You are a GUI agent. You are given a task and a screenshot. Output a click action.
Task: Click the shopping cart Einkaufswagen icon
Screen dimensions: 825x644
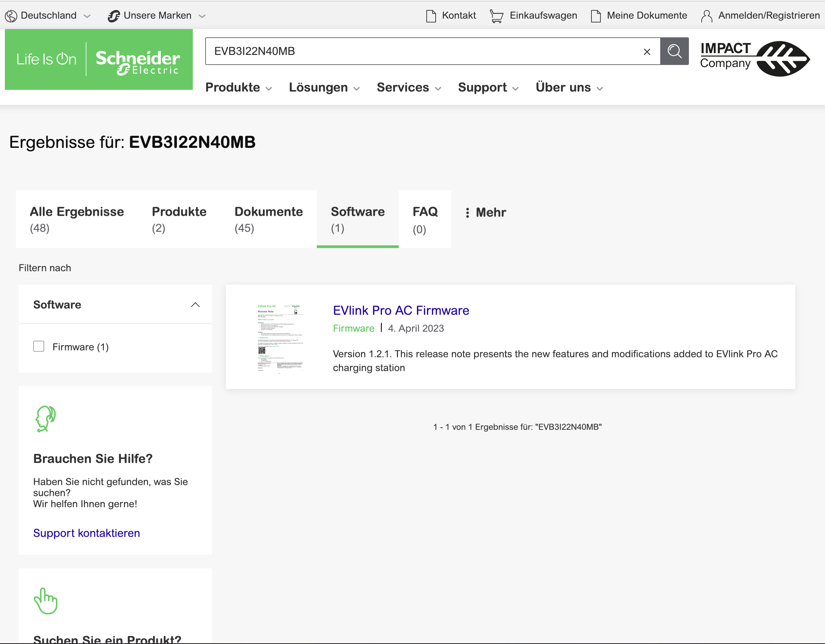[496, 16]
